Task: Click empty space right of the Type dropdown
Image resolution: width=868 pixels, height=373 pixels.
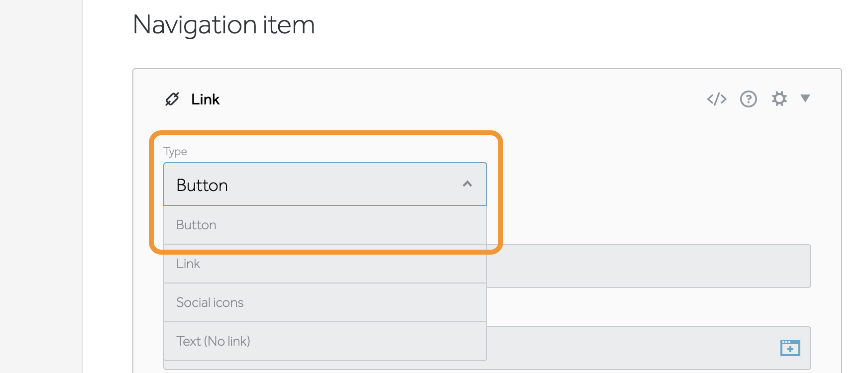Action: (647, 189)
